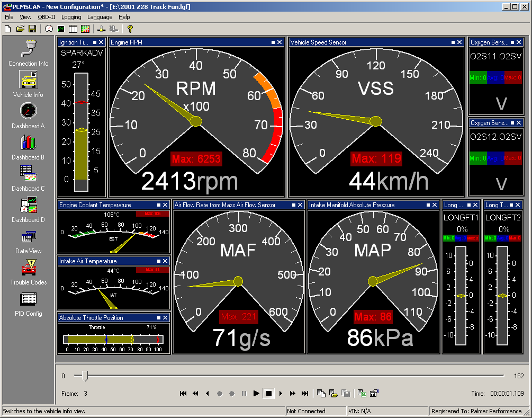
Task: Open the Data View panel
Action: click(x=28, y=240)
